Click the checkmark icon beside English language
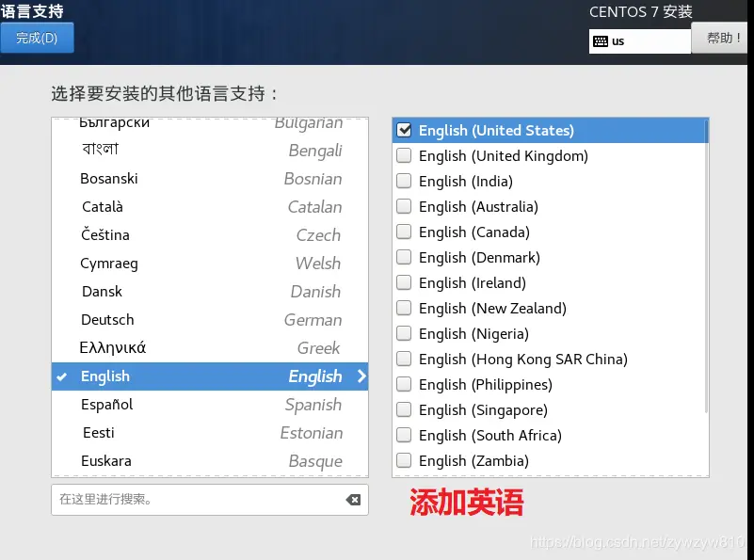Image resolution: width=754 pixels, height=560 pixels. [61, 376]
